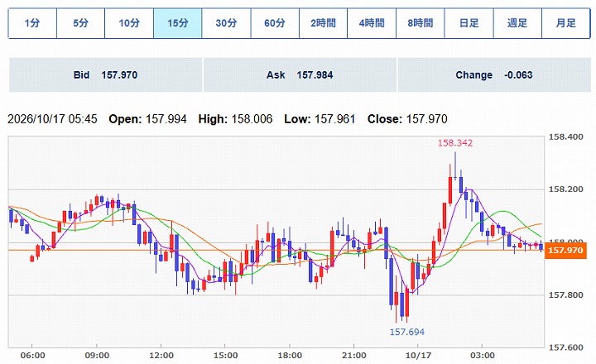Select the 10分 timeframe tab

[x=129, y=23]
